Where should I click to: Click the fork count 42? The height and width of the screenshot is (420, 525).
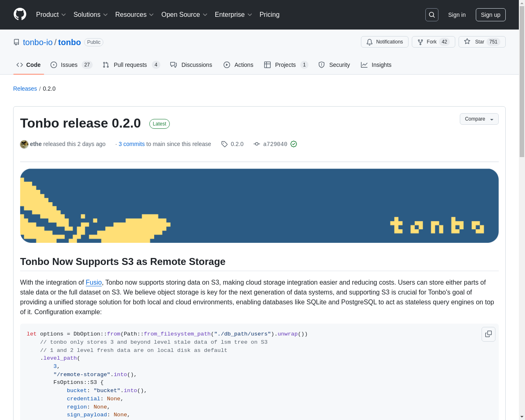pyautogui.click(x=444, y=42)
